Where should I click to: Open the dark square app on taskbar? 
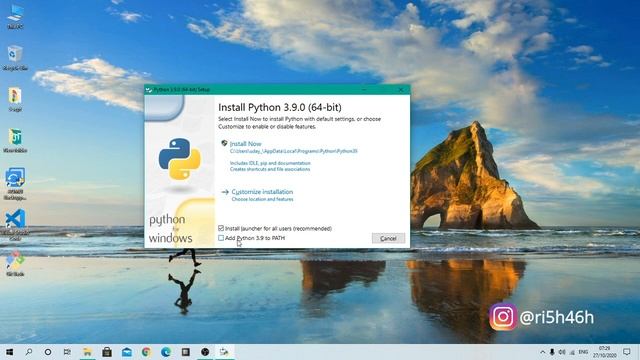pos(185,352)
